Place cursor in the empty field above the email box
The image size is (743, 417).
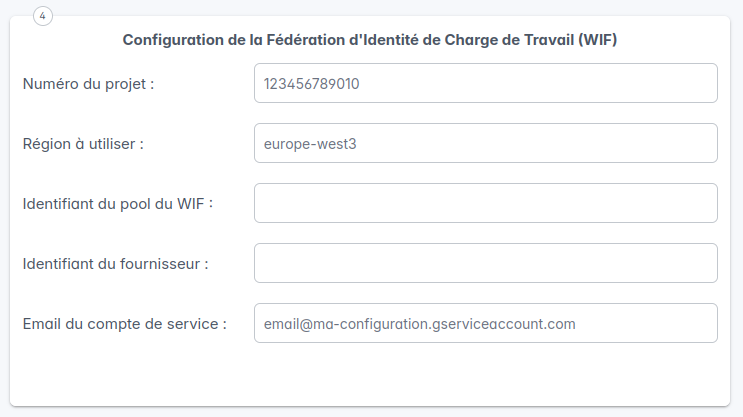coord(486,263)
